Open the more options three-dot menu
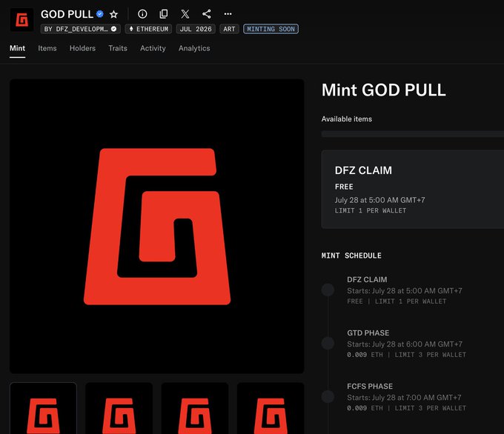Image resolution: width=504 pixels, height=434 pixels. [228, 14]
